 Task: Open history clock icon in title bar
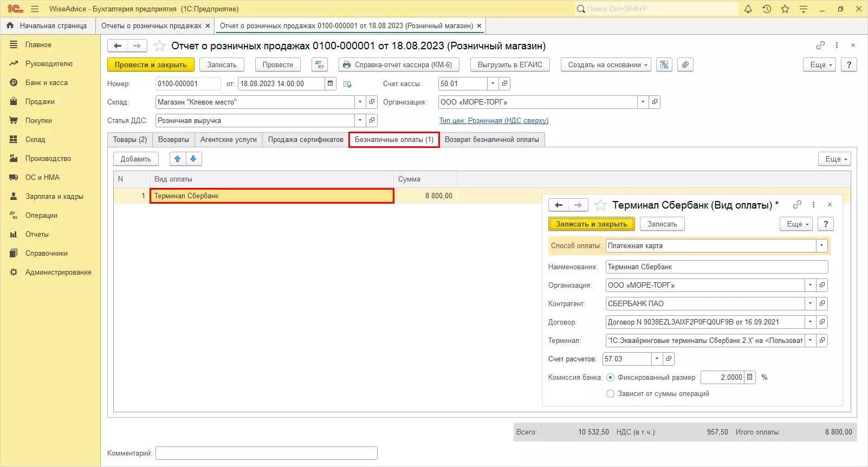[767, 9]
